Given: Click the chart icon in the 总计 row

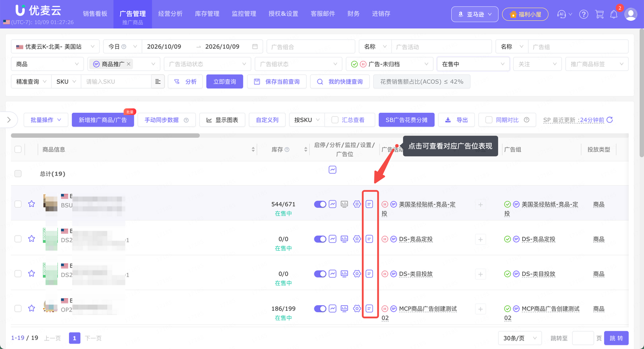Looking at the screenshot, I should click(333, 170).
